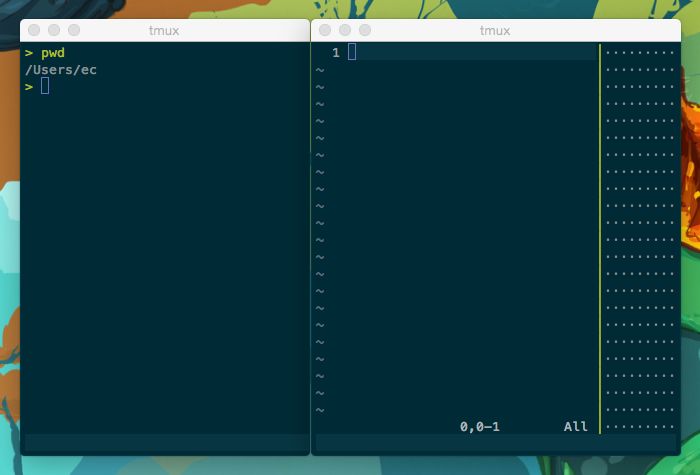Image resolution: width=700 pixels, height=475 pixels.
Task: Click the 'All' scroll indicator in vim
Action: click(x=575, y=427)
